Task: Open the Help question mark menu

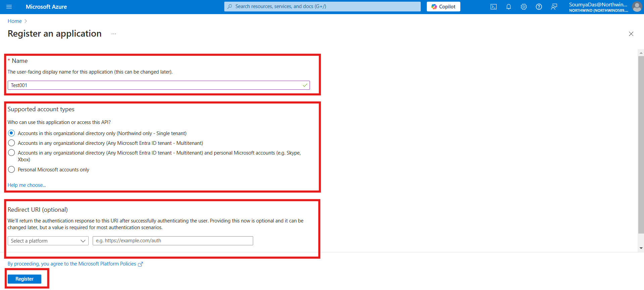Action: pyautogui.click(x=539, y=7)
